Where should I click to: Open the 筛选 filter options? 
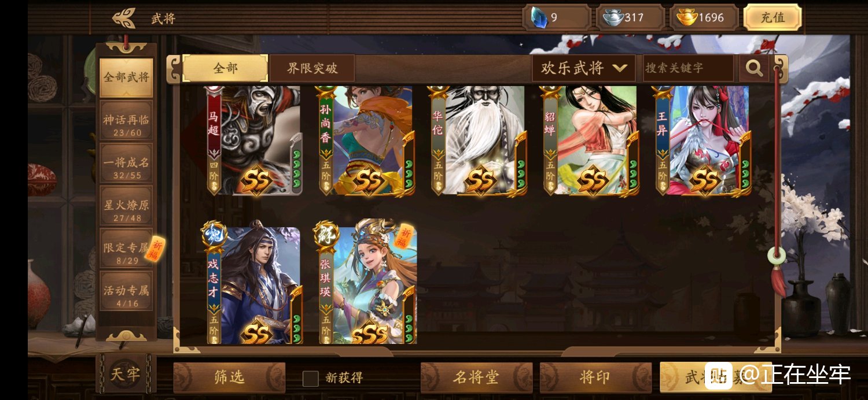pyautogui.click(x=229, y=377)
